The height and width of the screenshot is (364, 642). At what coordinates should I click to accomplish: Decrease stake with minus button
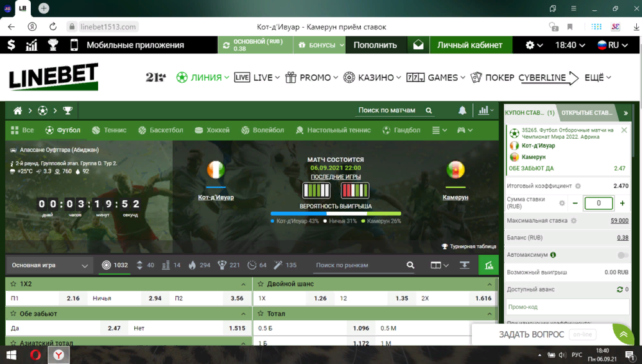(575, 203)
